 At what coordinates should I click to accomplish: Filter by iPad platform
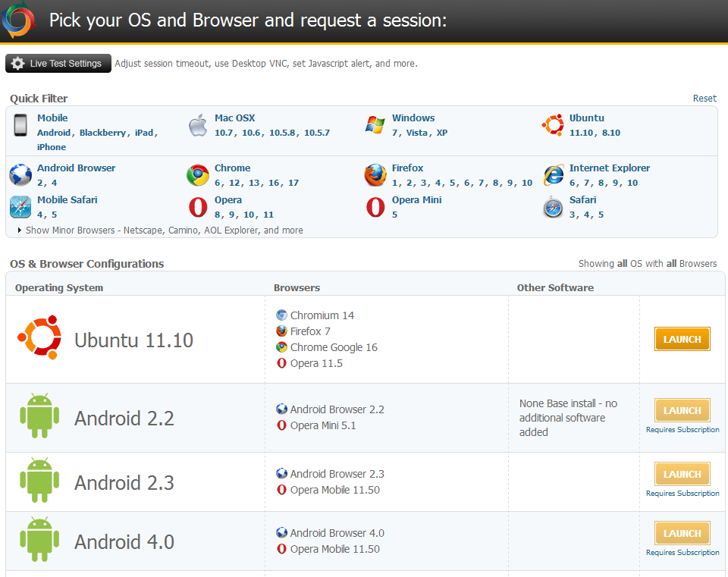click(x=144, y=133)
